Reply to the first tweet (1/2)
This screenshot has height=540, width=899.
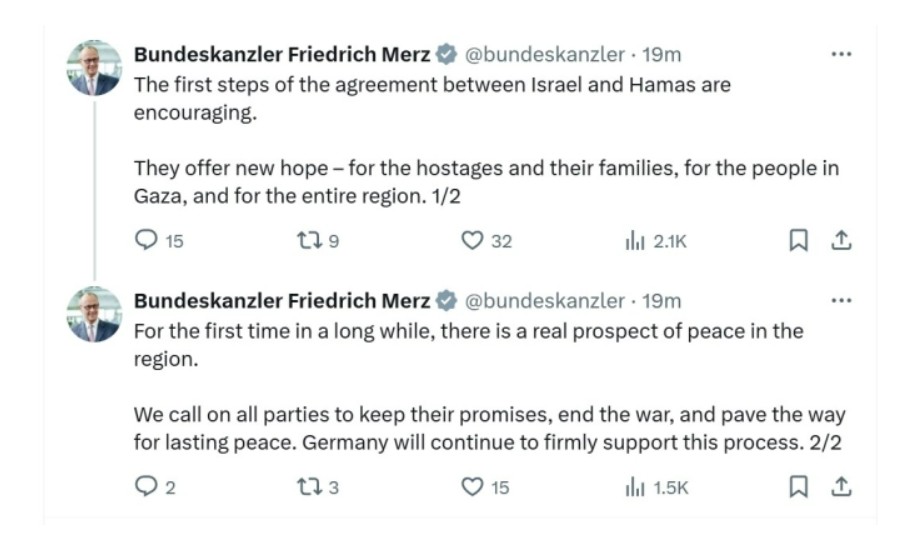(146, 240)
